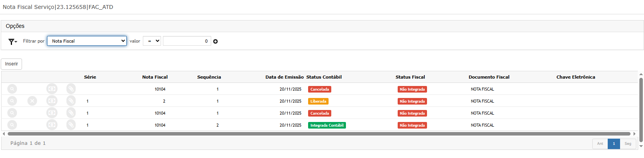Click the green Integrada Contábil status badge
Image resolution: width=644 pixels, height=158 pixels.
point(327,125)
